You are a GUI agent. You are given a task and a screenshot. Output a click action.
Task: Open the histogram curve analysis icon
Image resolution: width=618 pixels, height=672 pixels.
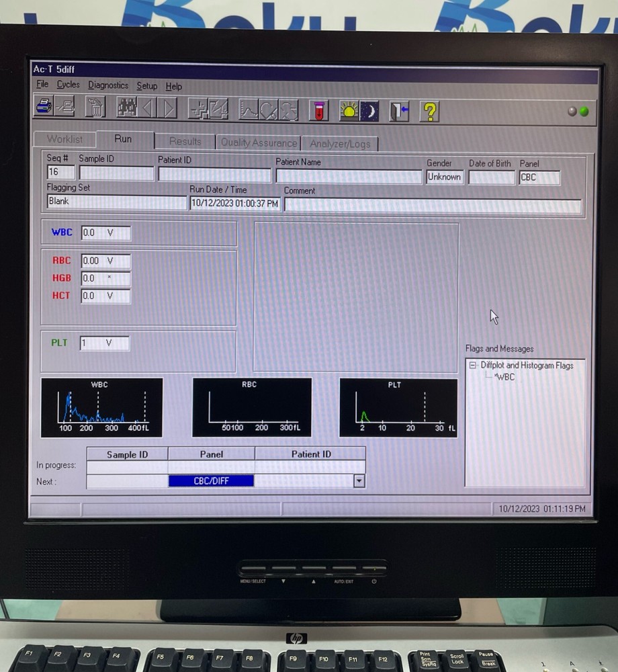(x=249, y=108)
